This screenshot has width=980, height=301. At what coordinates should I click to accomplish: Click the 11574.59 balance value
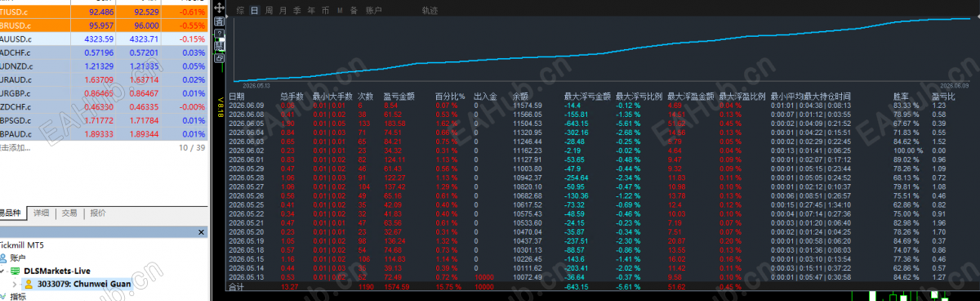pyautogui.click(x=528, y=106)
